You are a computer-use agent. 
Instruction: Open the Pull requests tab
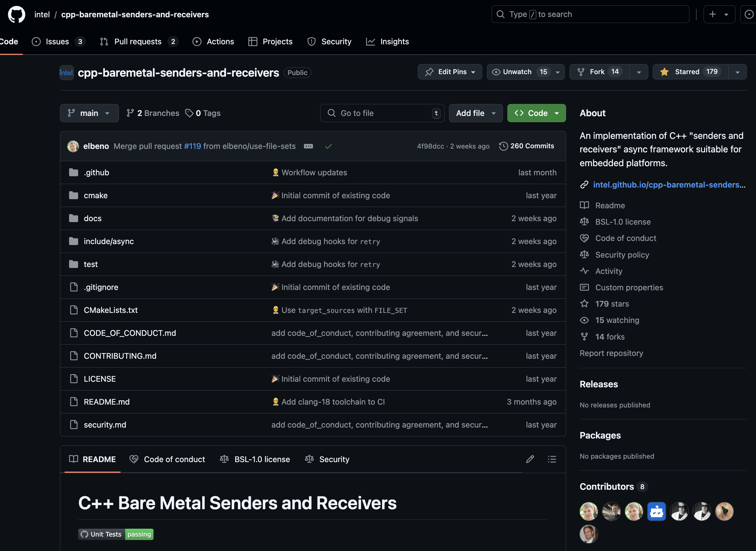pos(138,41)
